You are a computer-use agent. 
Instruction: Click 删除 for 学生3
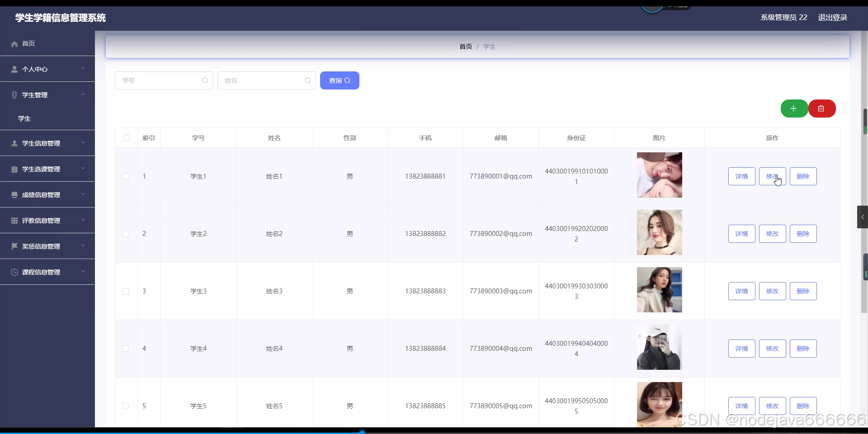pyautogui.click(x=803, y=291)
